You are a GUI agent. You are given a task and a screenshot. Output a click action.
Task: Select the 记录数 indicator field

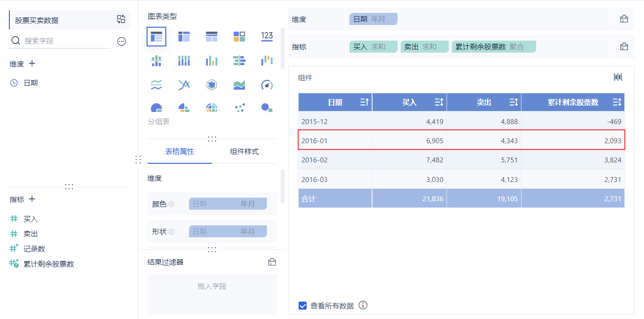pos(34,249)
